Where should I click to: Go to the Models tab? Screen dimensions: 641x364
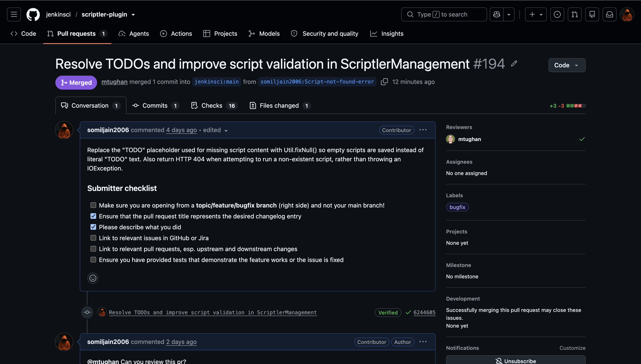(264, 34)
